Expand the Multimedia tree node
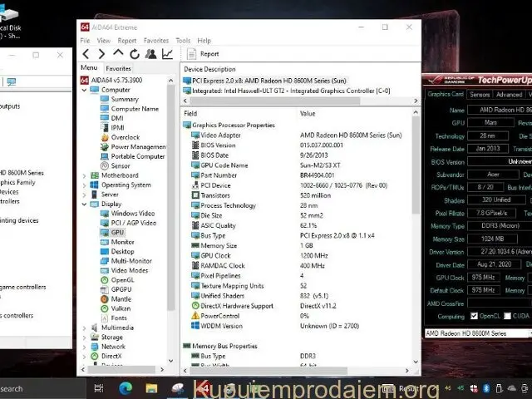The height and width of the screenshot is (399, 532). coord(84,328)
